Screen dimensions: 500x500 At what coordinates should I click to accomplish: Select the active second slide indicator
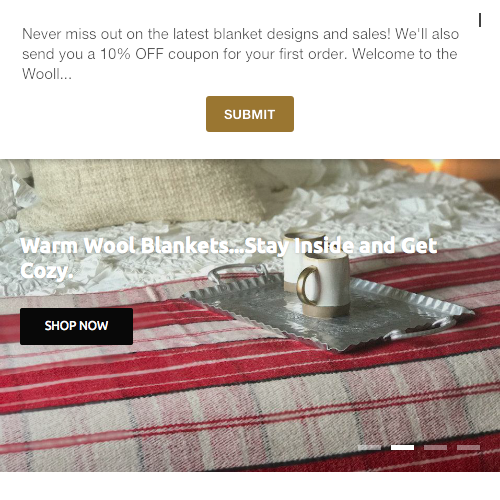402,447
